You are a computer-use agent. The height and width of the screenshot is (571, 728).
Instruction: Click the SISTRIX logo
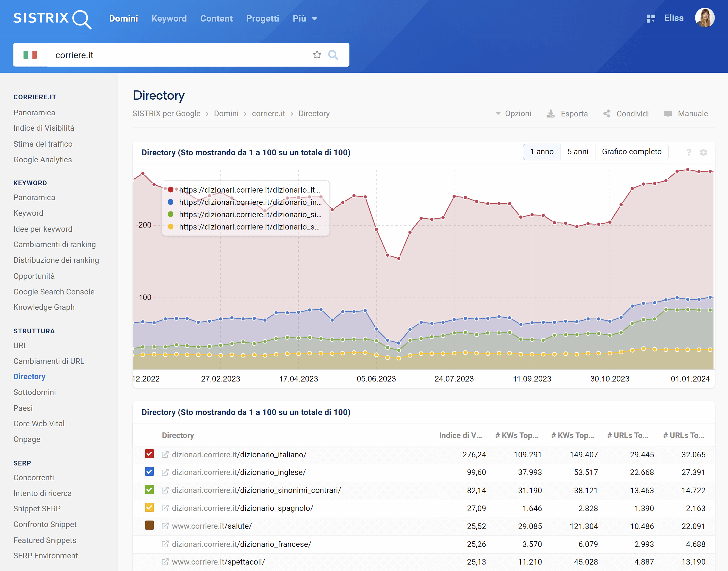pos(52,19)
